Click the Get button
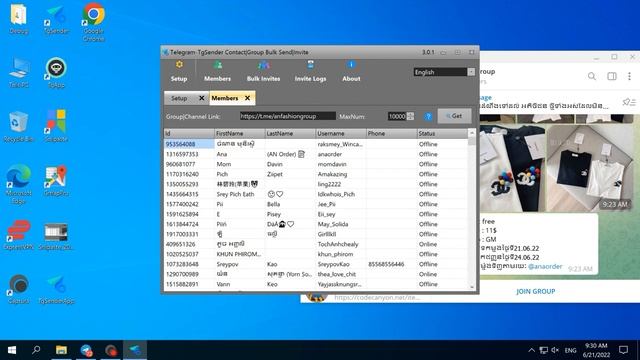This screenshot has width=640, height=360. pyautogui.click(x=454, y=116)
